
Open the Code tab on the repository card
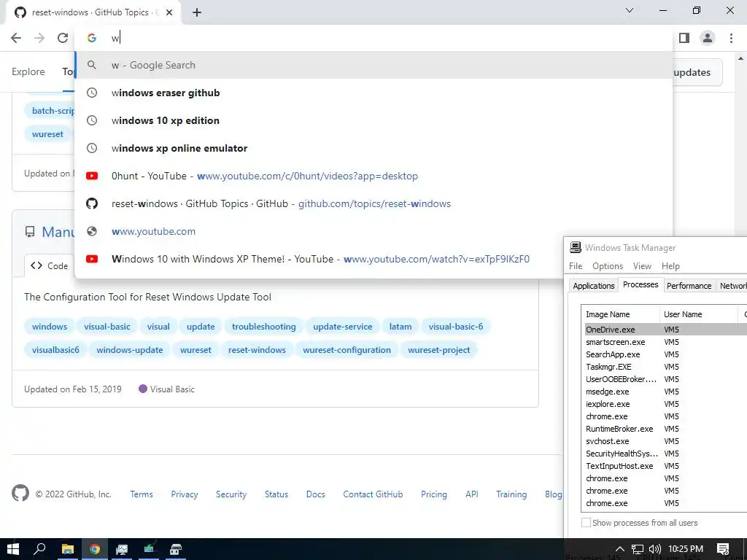(x=49, y=265)
